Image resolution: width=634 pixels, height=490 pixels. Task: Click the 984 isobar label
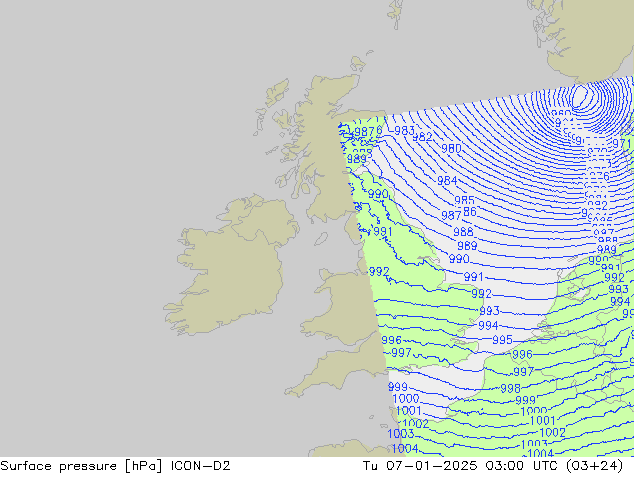pos(447,180)
